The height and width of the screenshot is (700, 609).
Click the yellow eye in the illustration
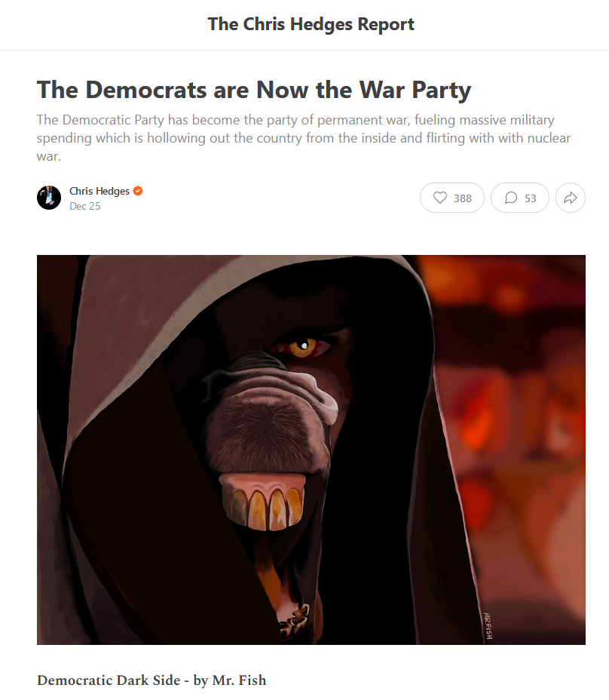(304, 346)
